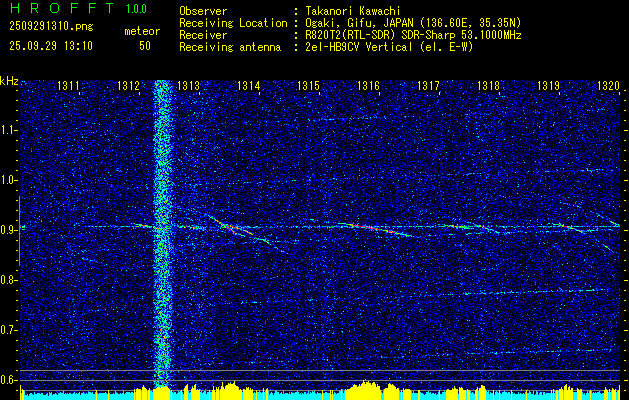
Task: Click the meteor count 50
Action: [145, 46]
